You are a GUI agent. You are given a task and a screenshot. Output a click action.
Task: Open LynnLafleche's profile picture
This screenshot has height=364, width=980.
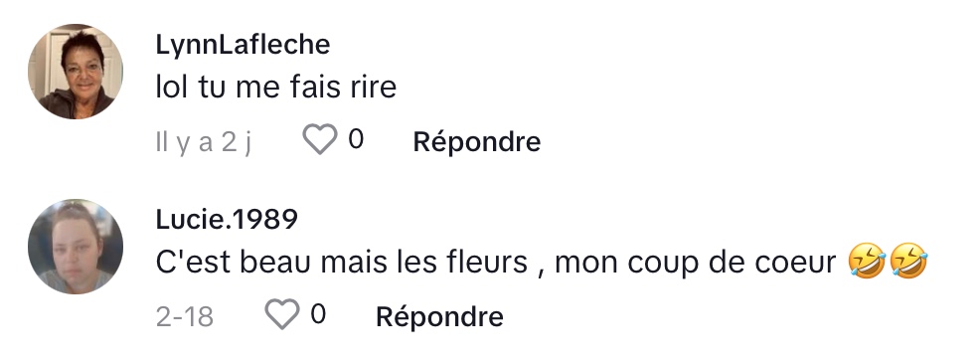pyautogui.click(x=76, y=72)
